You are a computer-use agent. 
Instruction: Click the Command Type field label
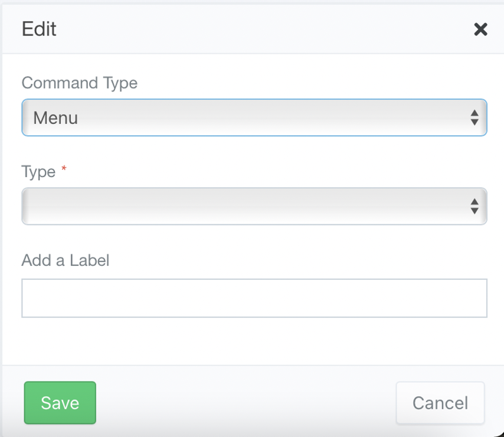pos(80,83)
